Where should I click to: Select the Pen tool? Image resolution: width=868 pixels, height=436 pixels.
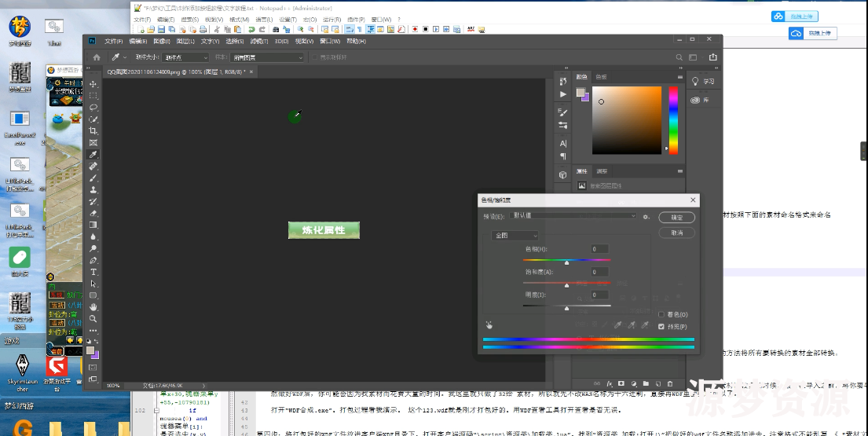pyautogui.click(x=93, y=260)
